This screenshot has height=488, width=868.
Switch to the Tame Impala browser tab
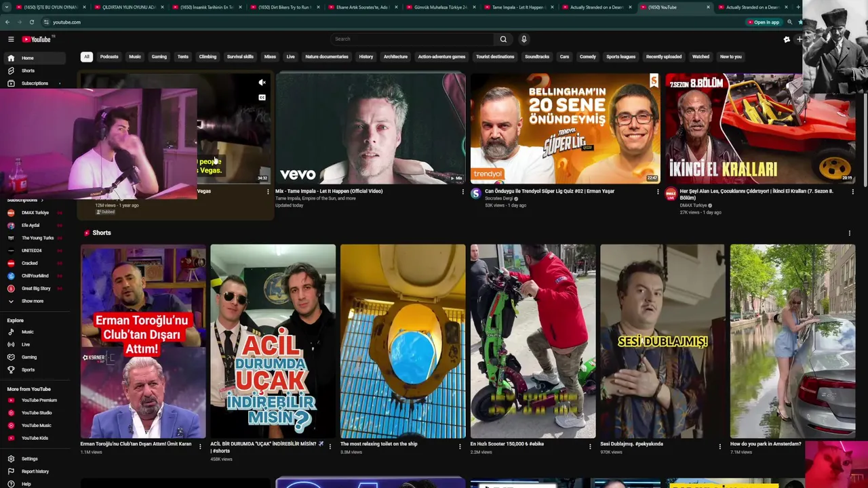518,7
